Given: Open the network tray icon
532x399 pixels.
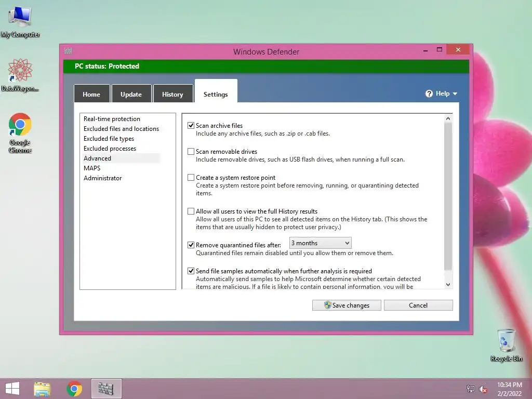Looking at the screenshot, I should click(471, 389).
